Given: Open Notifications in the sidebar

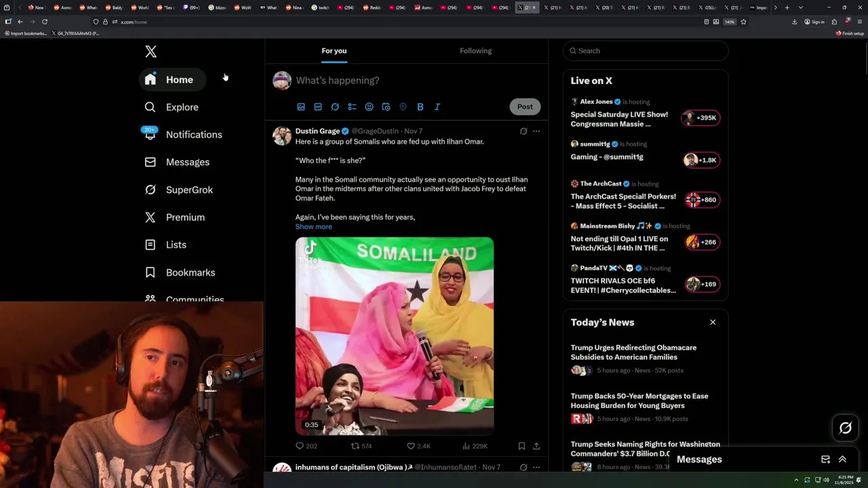Looking at the screenshot, I should click(x=183, y=134).
